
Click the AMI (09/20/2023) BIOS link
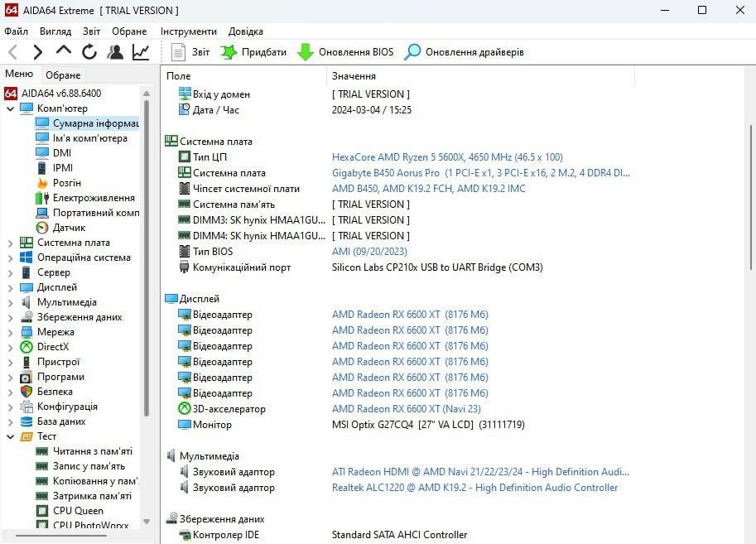click(369, 252)
